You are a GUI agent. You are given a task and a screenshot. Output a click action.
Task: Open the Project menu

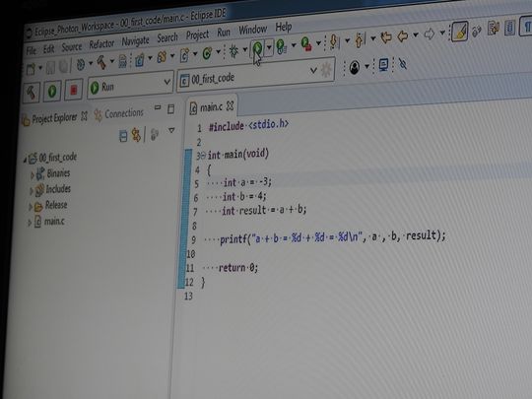point(197,34)
